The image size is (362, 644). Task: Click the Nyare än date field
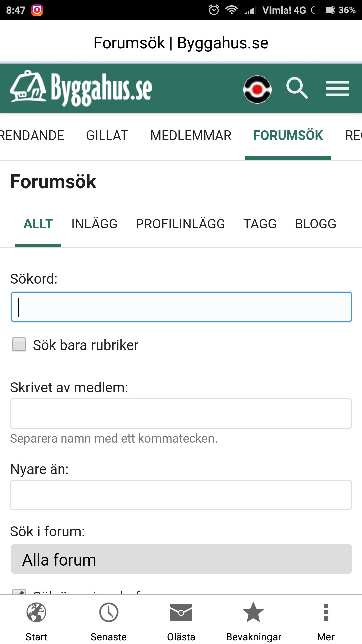[181, 495]
